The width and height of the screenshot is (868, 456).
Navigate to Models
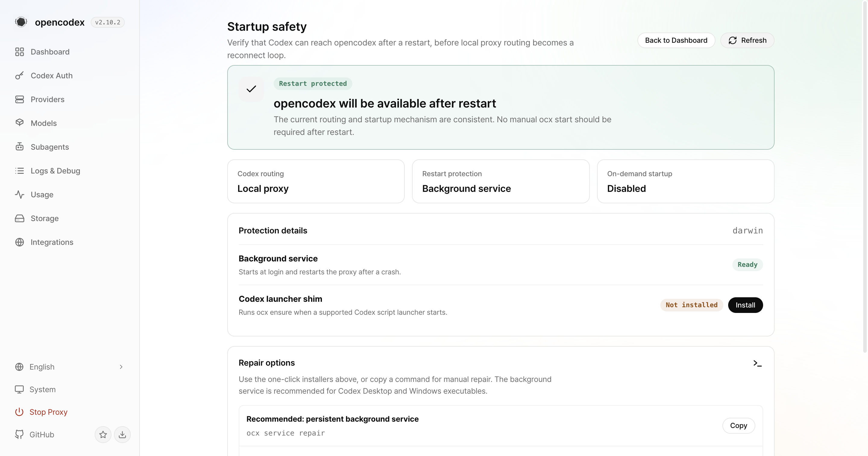70,123
